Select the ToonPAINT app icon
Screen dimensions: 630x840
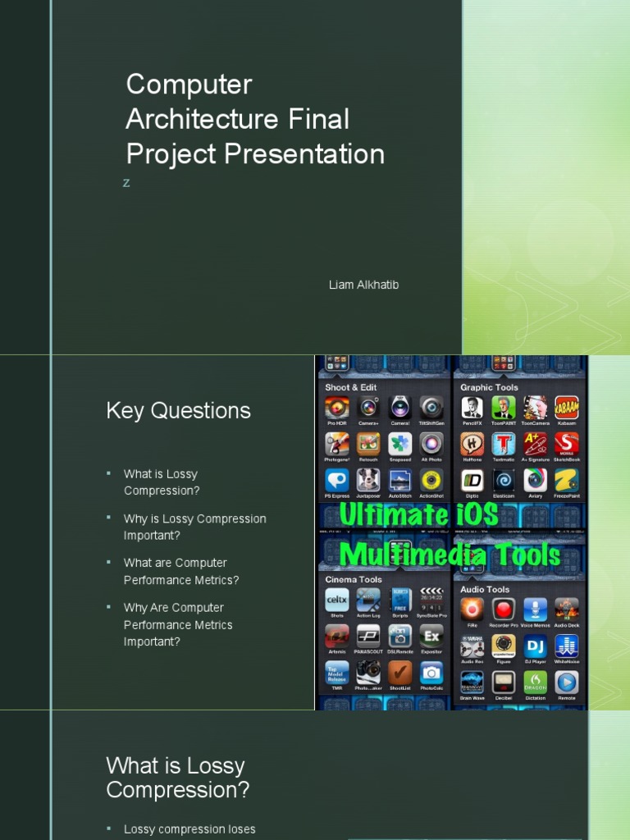point(504,408)
